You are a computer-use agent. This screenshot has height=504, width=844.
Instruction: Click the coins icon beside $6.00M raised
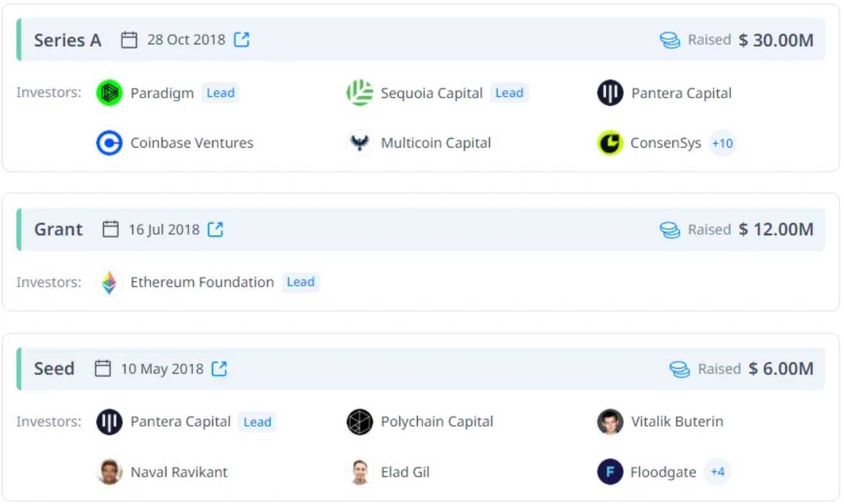(x=680, y=369)
